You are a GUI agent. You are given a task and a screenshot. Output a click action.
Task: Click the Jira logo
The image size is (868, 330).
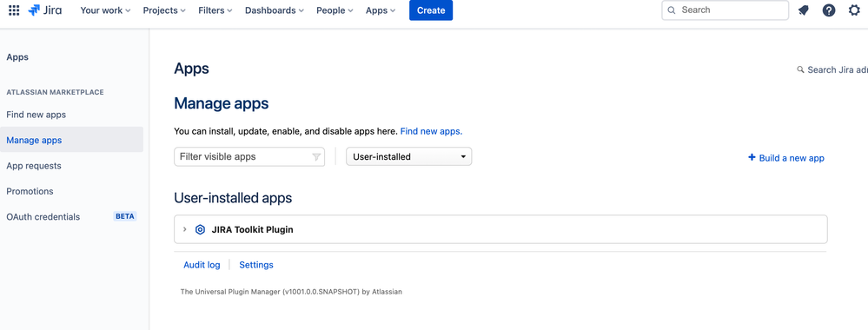(x=45, y=10)
